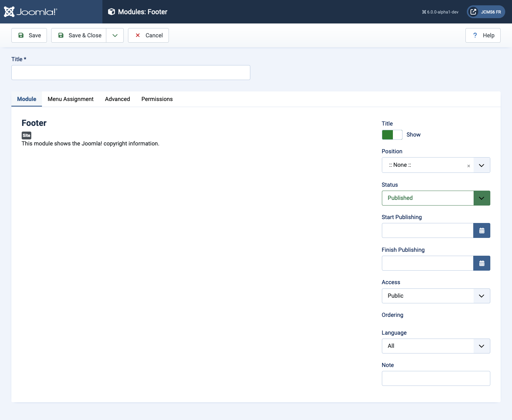Toggle the Show title switch
This screenshot has width=512, height=420.
point(392,135)
